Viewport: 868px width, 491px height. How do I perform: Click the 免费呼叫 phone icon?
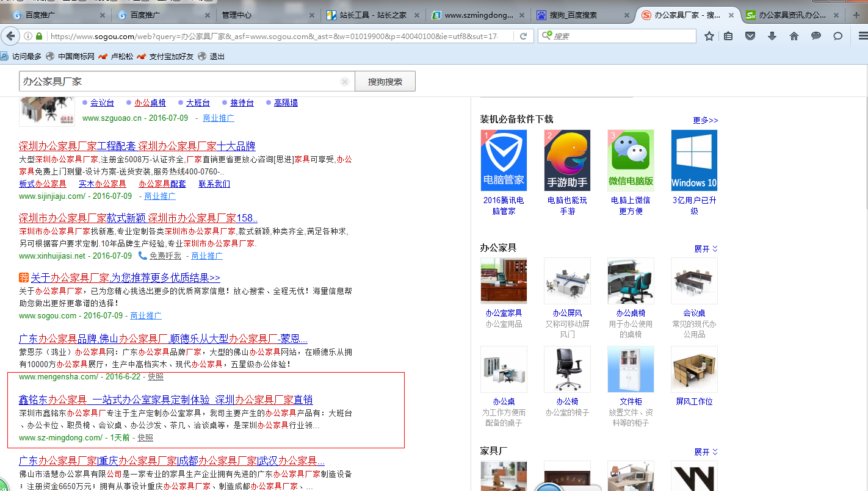(142, 256)
